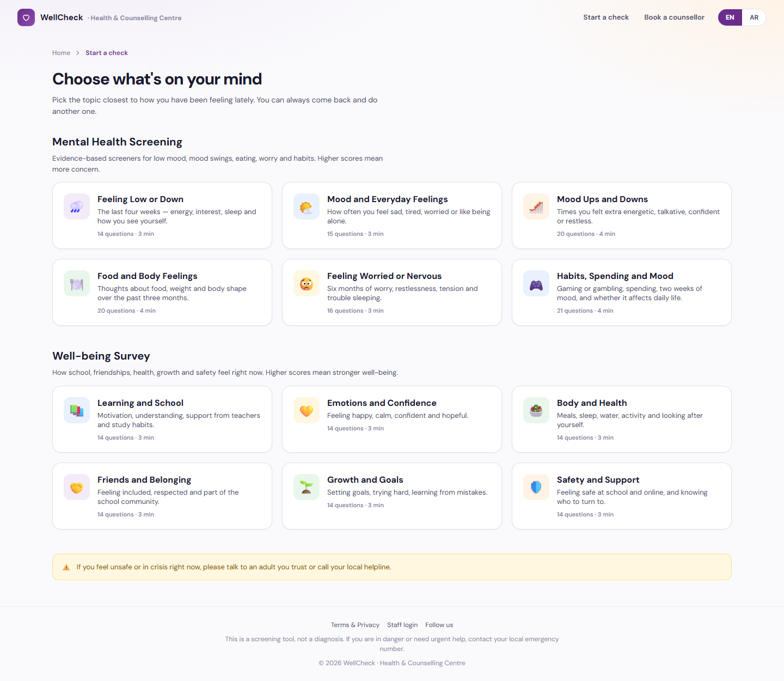This screenshot has width=784, height=681.
Task: Click the shield icon for Safety and Support
Action: point(536,487)
